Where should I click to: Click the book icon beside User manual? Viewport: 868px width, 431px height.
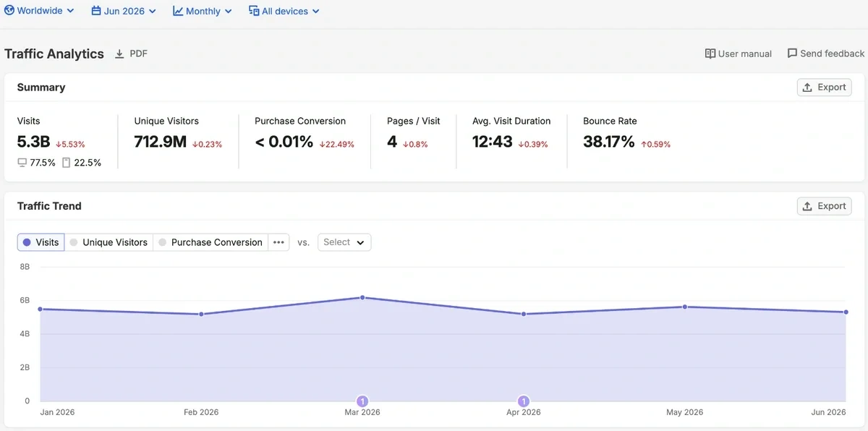click(710, 54)
